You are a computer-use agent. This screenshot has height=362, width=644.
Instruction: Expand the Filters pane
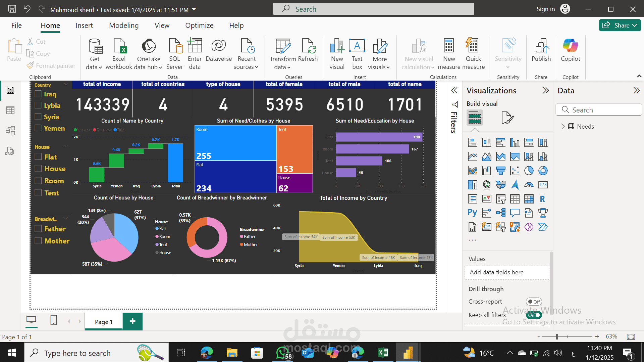coord(454,91)
